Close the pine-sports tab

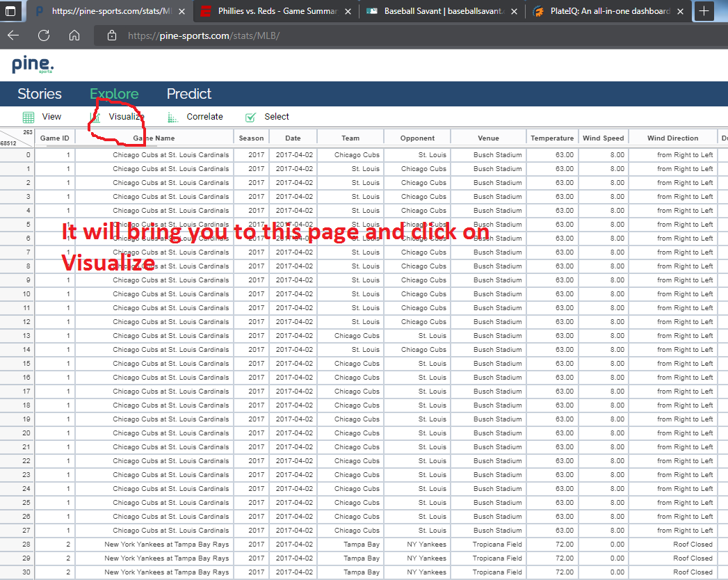click(x=182, y=11)
